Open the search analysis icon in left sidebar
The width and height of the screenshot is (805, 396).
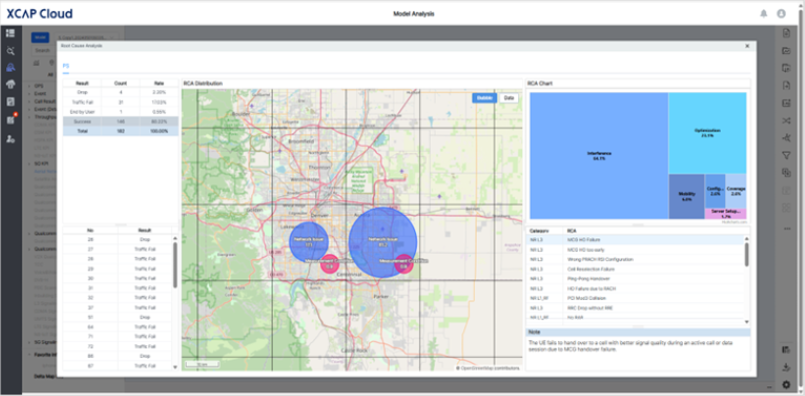(10, 50)
